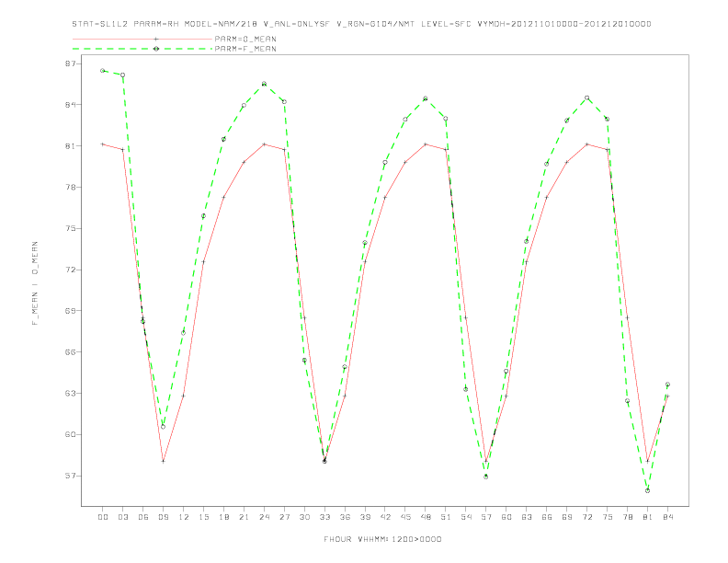Click y-axis tick label 78

[71, 187]
